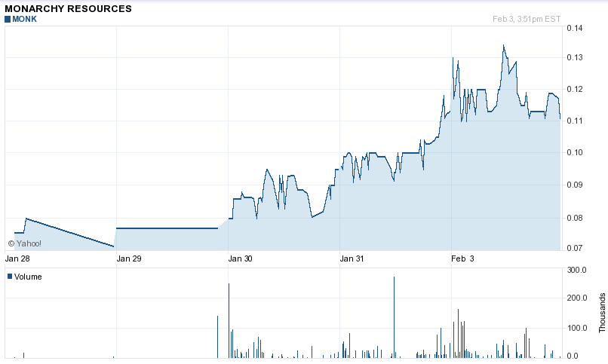Click the MONK legend color swatch
The image size is (608, 364).
(8, 19)
